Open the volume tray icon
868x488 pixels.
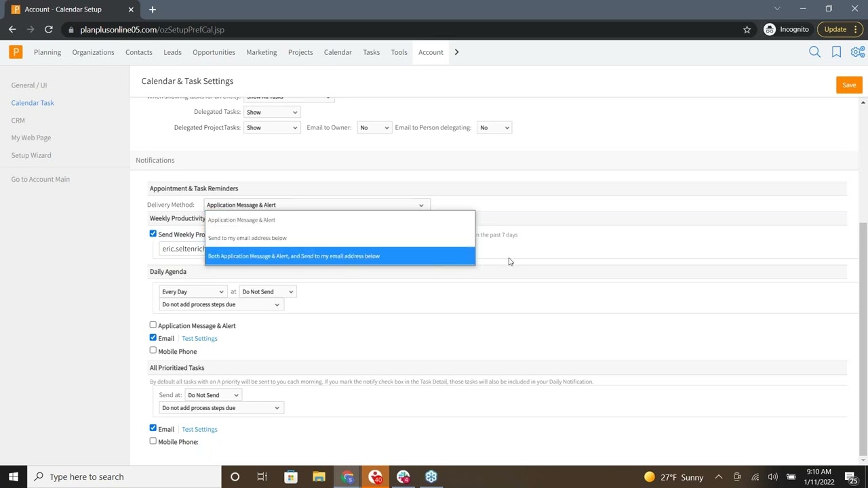[x=773, y=476]
